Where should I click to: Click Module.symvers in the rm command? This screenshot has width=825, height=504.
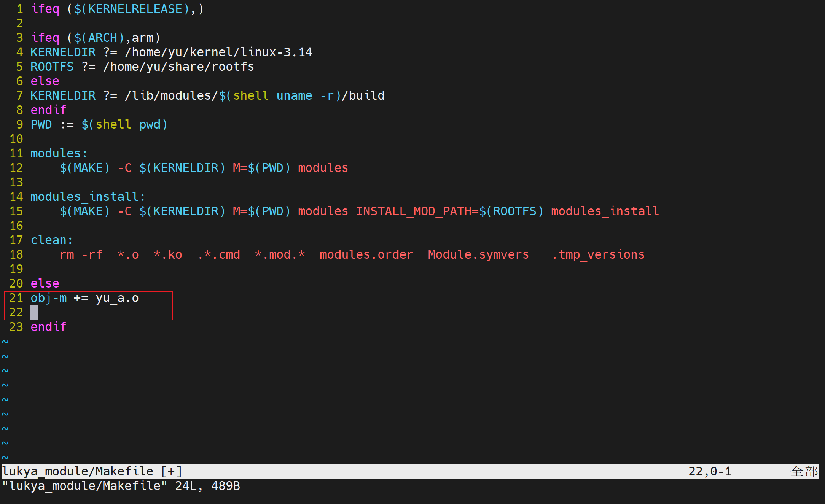(478, 254)
